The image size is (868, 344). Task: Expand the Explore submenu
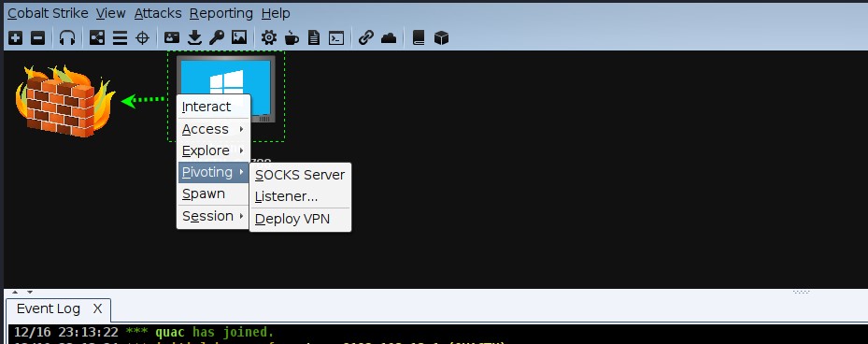coord(213,150)
